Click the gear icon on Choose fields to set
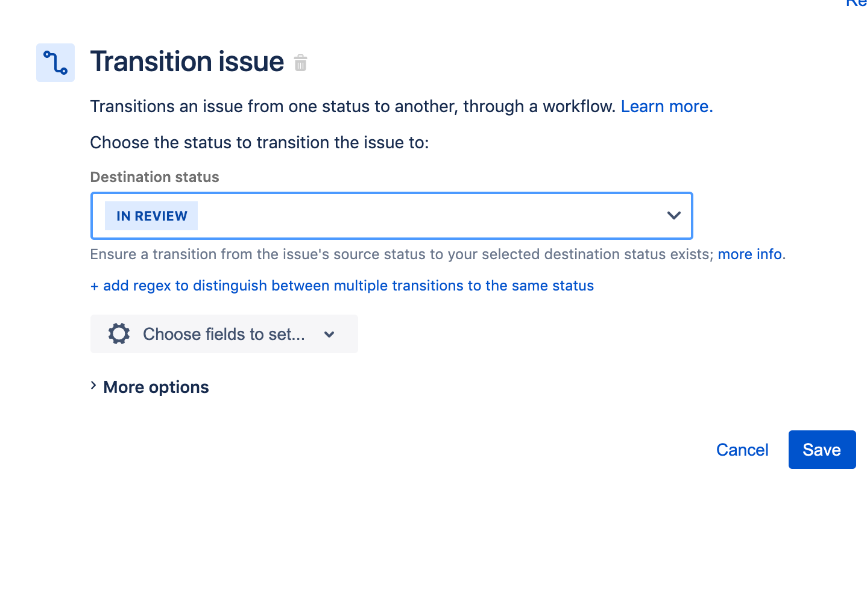 pyautogui.click(x=119, y=333)
